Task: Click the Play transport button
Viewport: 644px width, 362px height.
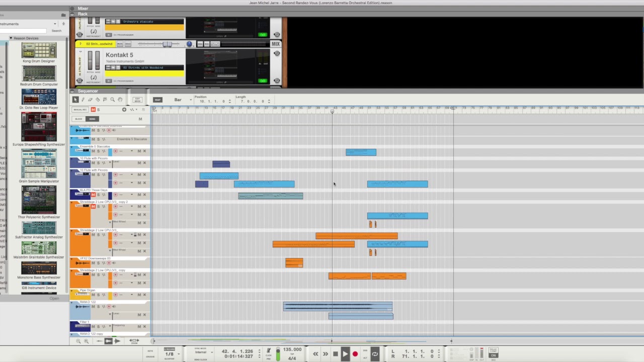Action: tap(345, 354)
